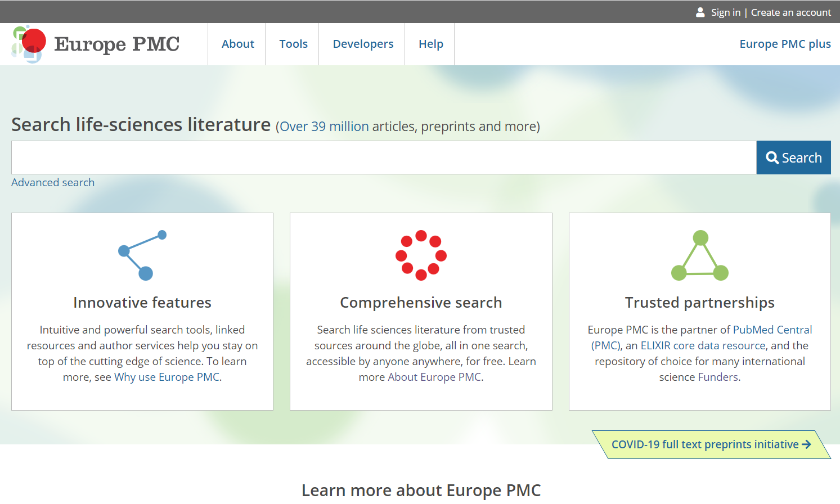The height and width of the screenshot is (504, 840).
Task: Click the blue Innovative features network icon
Action: pyautogui.click(x=142, y=255)
